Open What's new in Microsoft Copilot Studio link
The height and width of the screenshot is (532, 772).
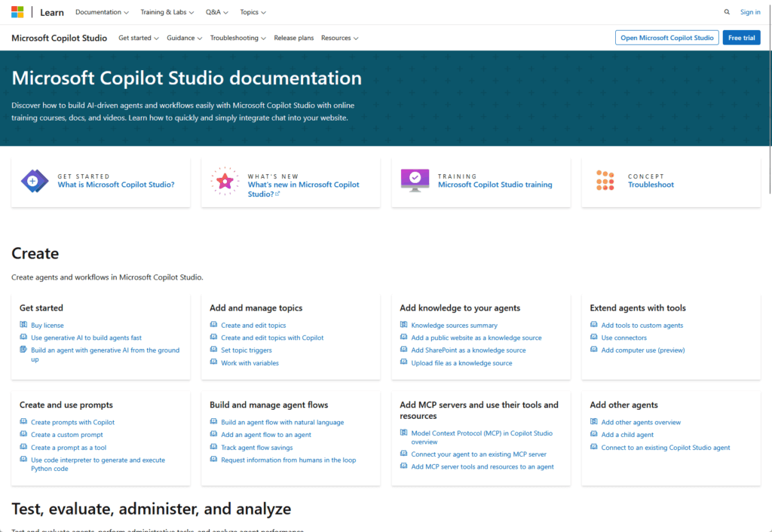[303, 189]
